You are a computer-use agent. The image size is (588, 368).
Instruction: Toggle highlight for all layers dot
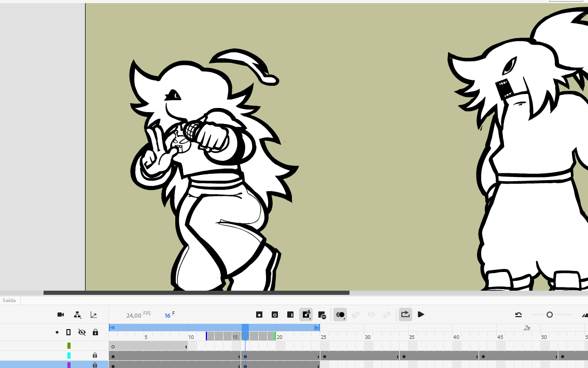point(57,332)
